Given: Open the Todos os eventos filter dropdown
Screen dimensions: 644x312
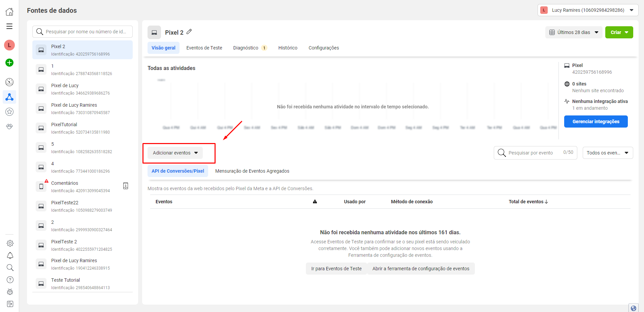Looking at the screenshot, I should [x=608, y=153].
